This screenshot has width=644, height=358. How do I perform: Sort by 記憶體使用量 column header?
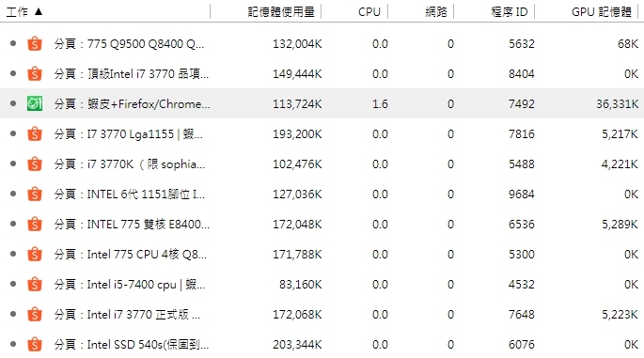[266, 11]
